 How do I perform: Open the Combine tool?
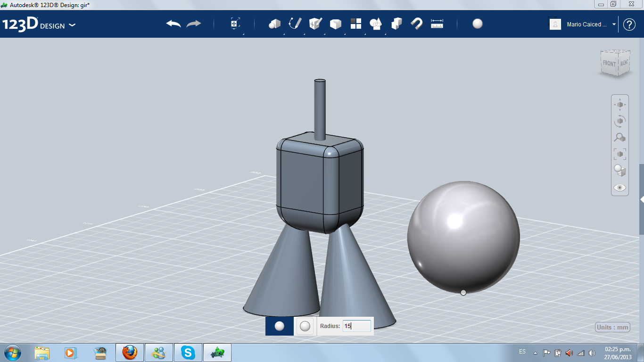coord(396,24)
